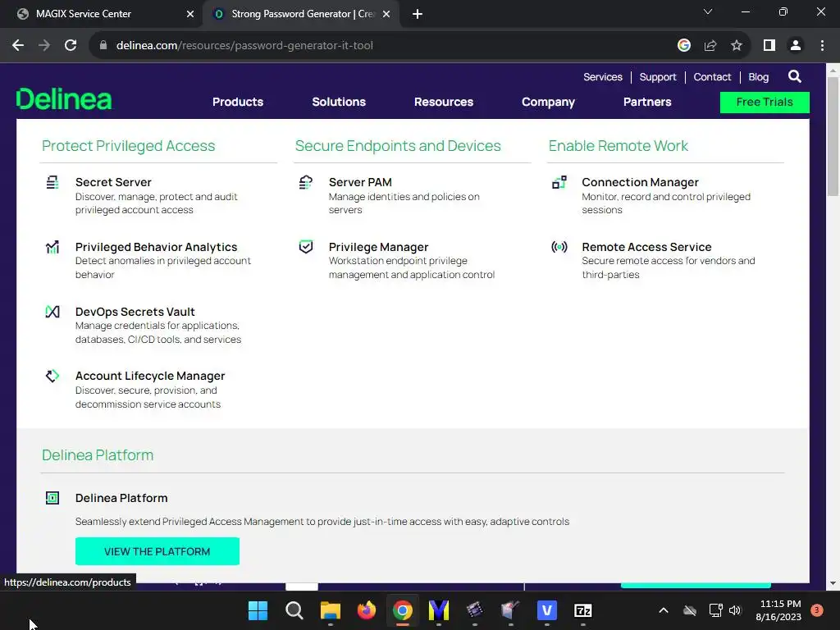Viewport: 840px width, 630px height.
Task: Open the Chrome profile avatar
Action: 796,46
